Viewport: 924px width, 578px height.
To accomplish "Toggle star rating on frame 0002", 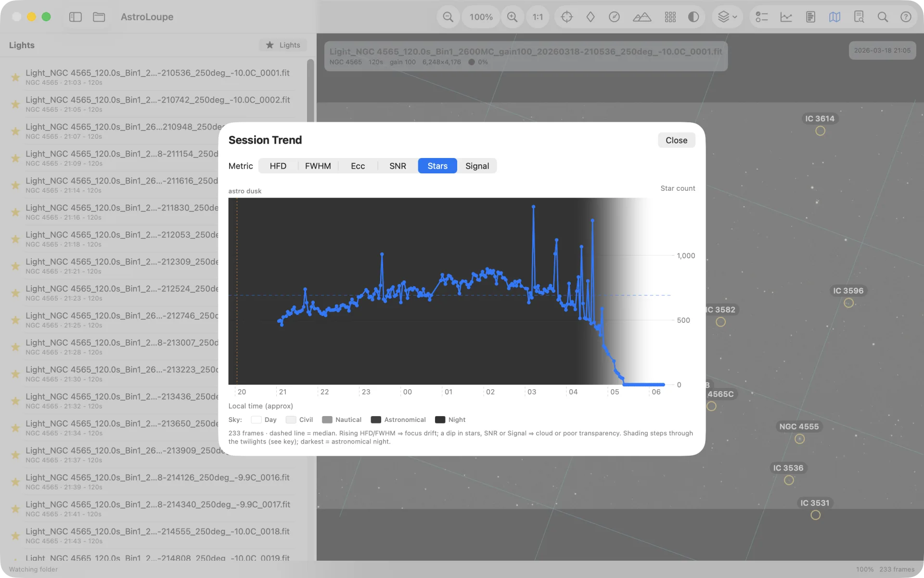I will (15, 104).
